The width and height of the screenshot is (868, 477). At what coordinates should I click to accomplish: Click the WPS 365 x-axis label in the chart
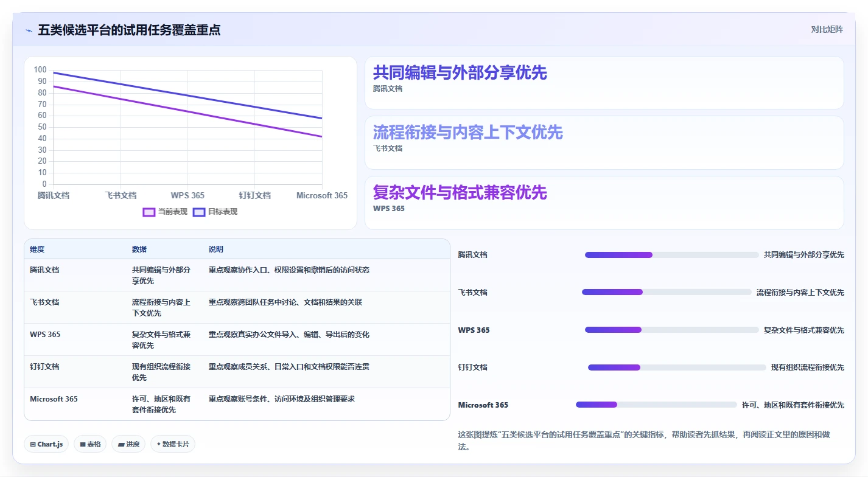pos(187,195)
